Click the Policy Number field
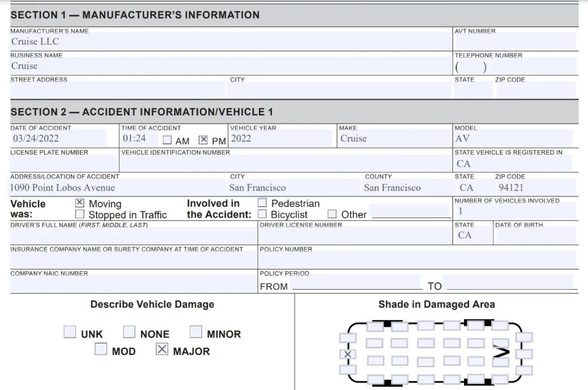 [417, 260]
